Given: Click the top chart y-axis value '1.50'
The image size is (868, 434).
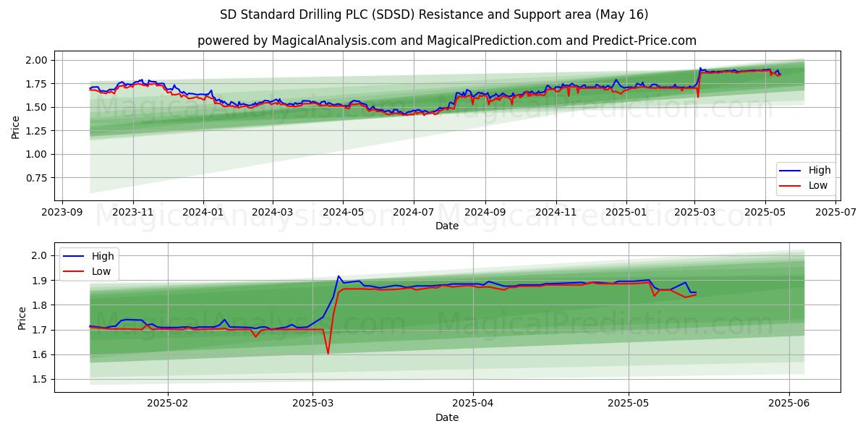Looking at the screenshot, I should 37,107.
